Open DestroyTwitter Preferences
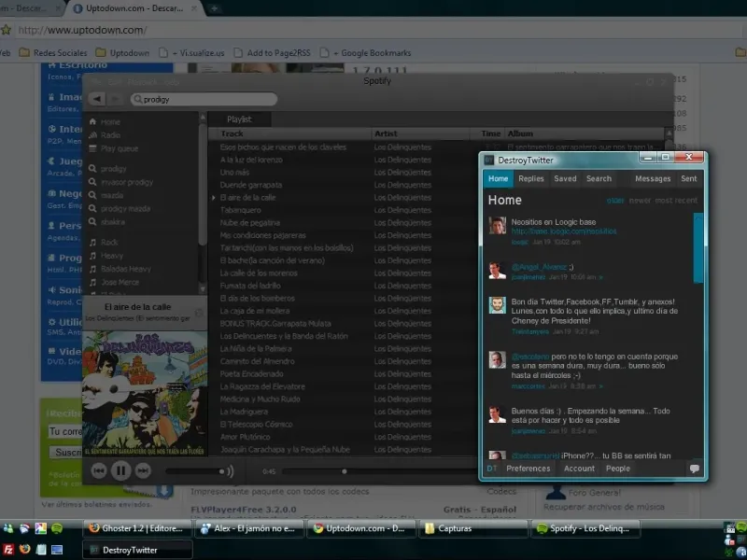 click(529, 469)
